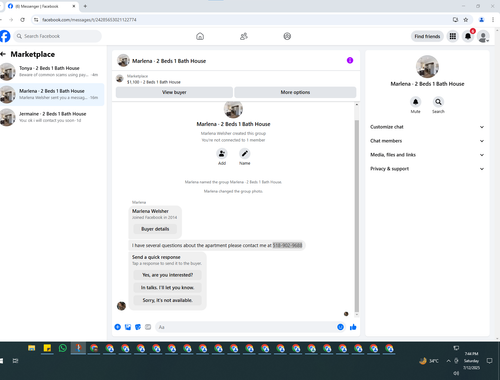This screenshot has height=380, width=500.
Task: Open Sticky Notes from the taskbar
Action: click(47, 348)
